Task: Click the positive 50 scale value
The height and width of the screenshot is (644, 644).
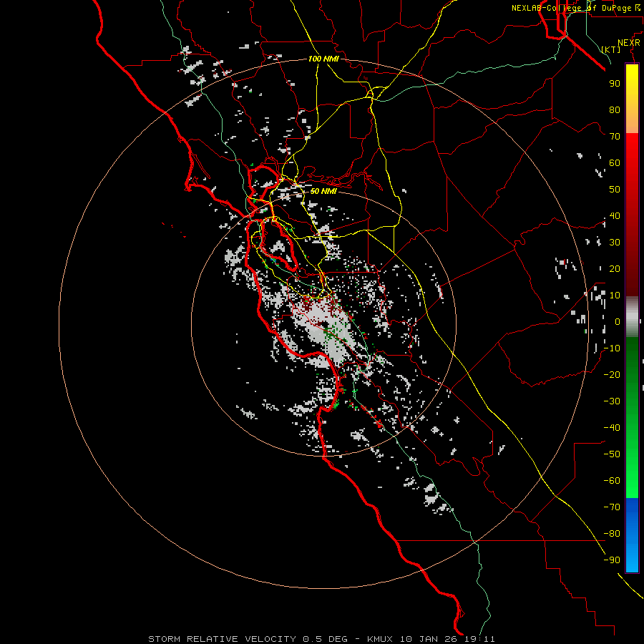Action: (x=615, y=190)
